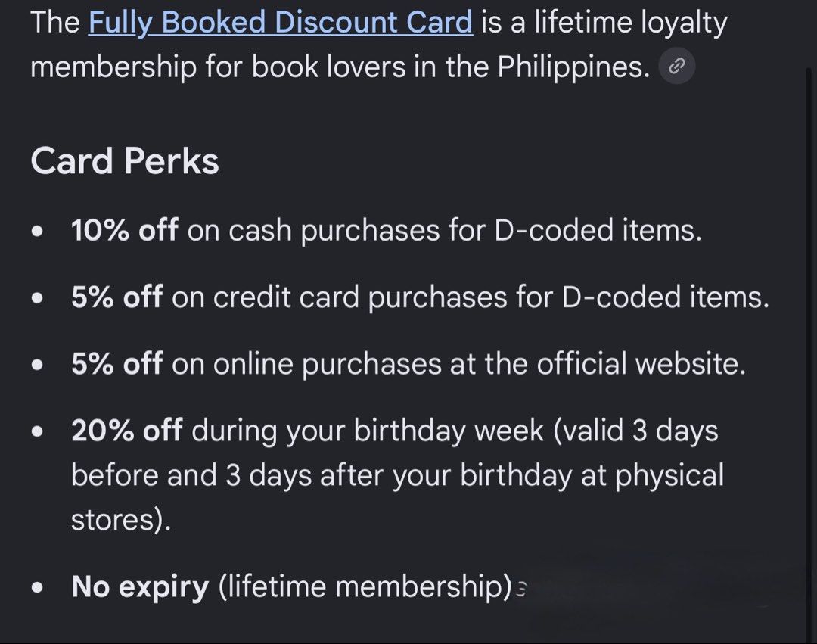Click the phrase "credit card purchases"

pos(360,297)
